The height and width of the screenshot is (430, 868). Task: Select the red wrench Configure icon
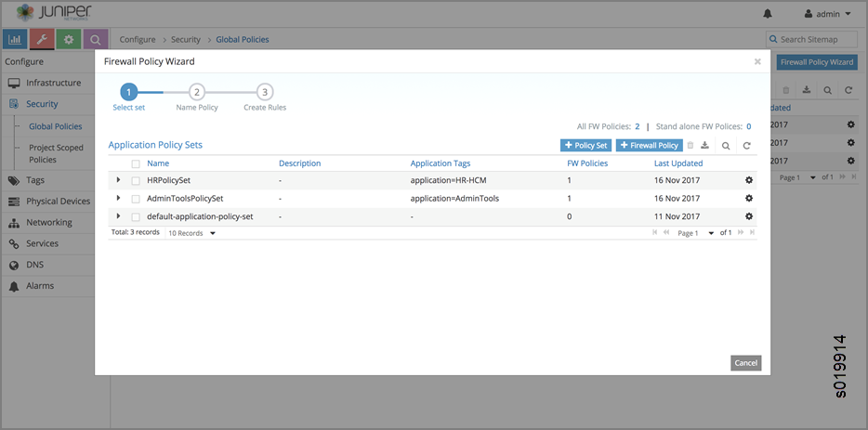click(42, 39)
